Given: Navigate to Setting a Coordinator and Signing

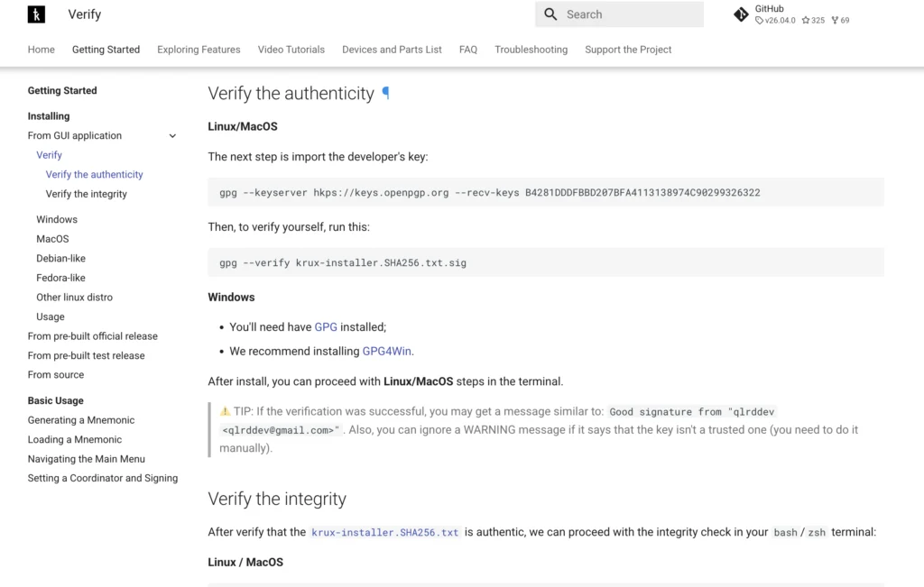Looking at the screenshot, I should pyautogui.click(x=102, y=478).
